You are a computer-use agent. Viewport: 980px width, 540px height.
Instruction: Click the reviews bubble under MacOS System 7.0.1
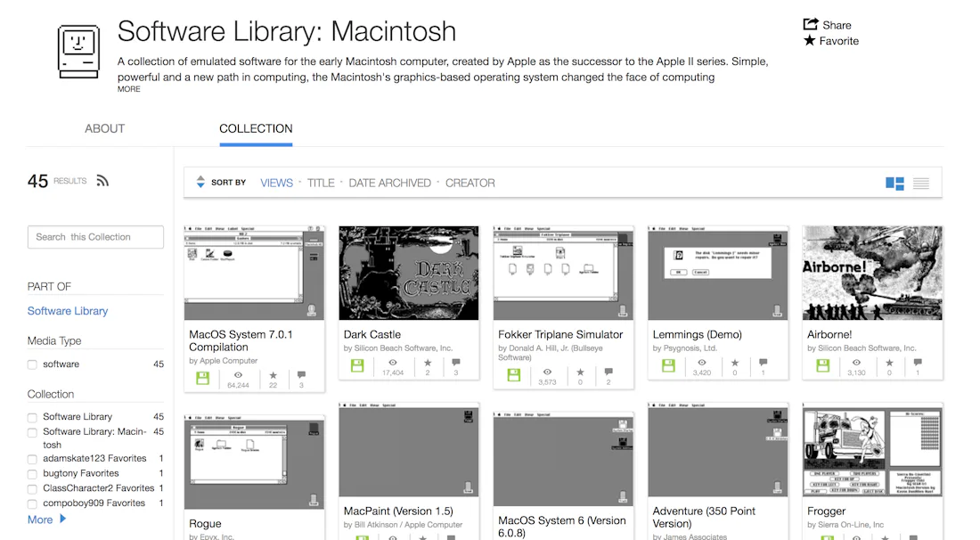pyautogui.click(x=301, y=375)
